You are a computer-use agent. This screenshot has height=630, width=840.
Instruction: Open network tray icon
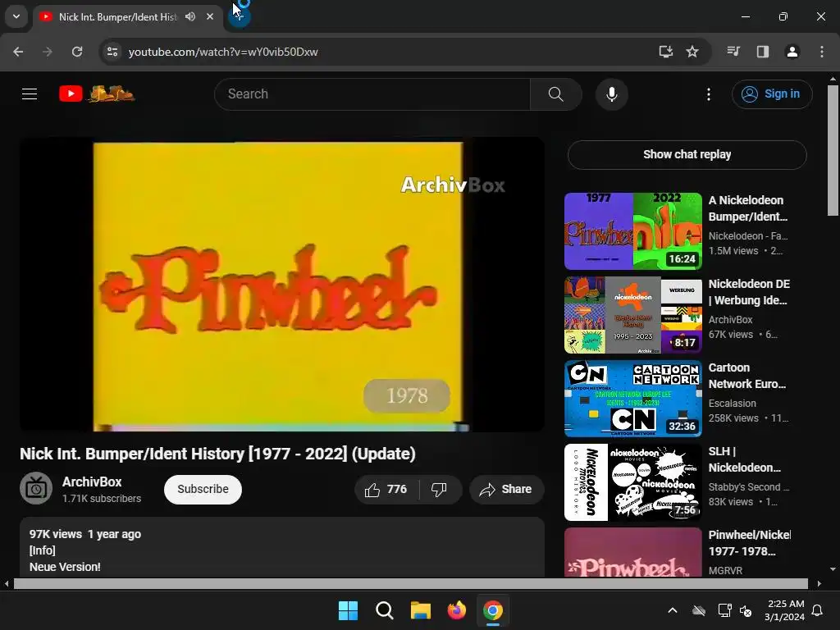click(x=724, y=610)
